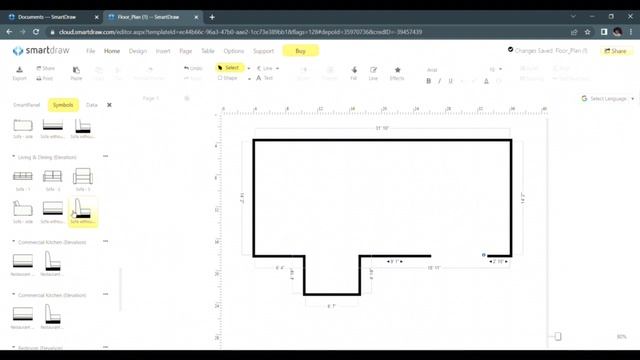Screen dimensions: 640x360
Task: Open the Design menu
Action: [138, 51]
